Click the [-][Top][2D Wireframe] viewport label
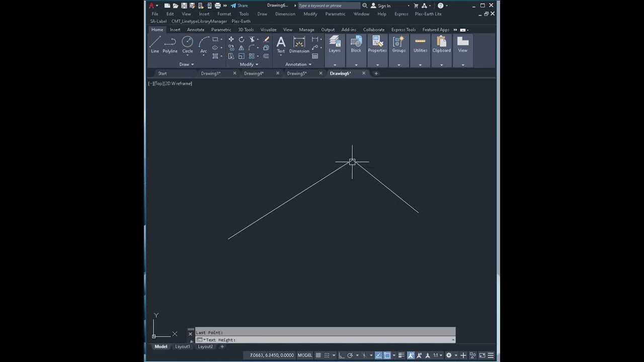 pos(170,83)
